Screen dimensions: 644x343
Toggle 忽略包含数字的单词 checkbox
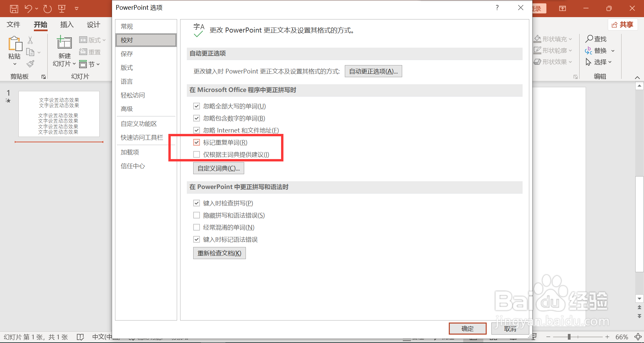[x=197, y=118]
